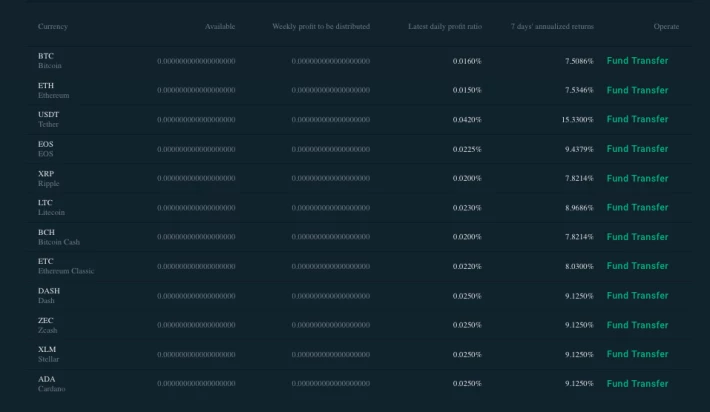Click the 0.0225% daily profit ratio for EOS
The height and width of the screenshot is (412, 710).
tap(467, 149)
